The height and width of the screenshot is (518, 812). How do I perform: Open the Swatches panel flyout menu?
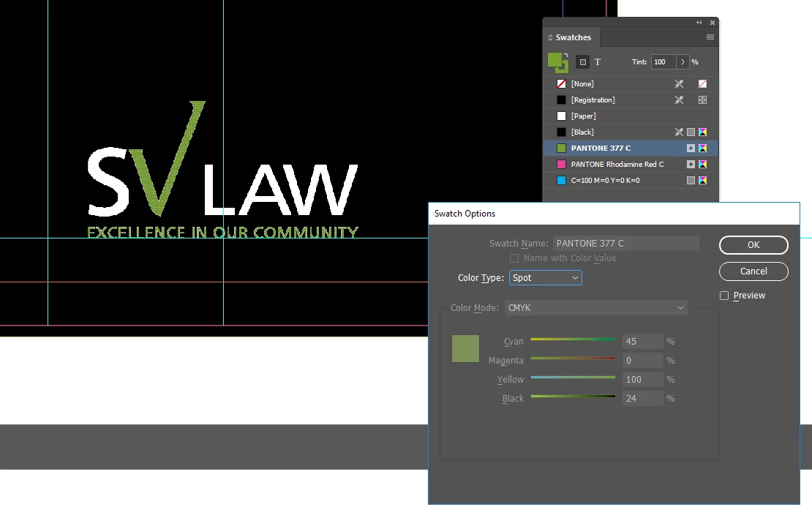click(x=710, y=37)
